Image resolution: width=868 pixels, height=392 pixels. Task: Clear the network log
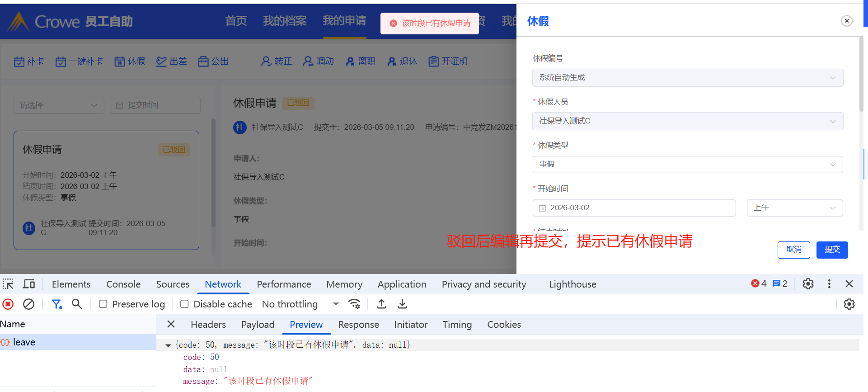tap(28, 304)
